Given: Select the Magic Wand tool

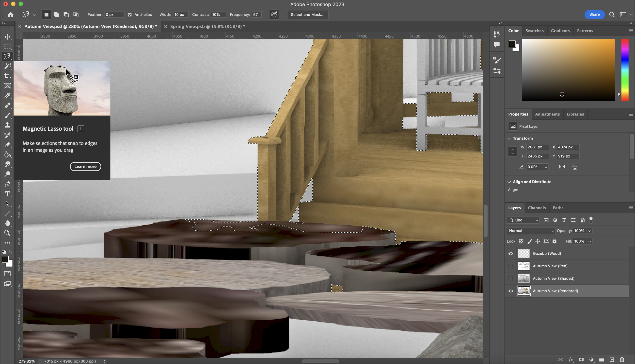Looking at the screenshot, I should click(7, 66).
